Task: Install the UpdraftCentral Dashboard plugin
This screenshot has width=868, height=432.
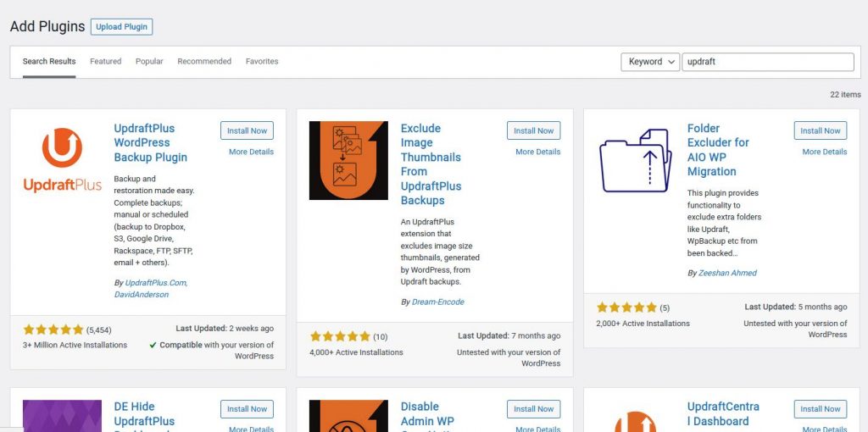Action: [x=821, y=409]
